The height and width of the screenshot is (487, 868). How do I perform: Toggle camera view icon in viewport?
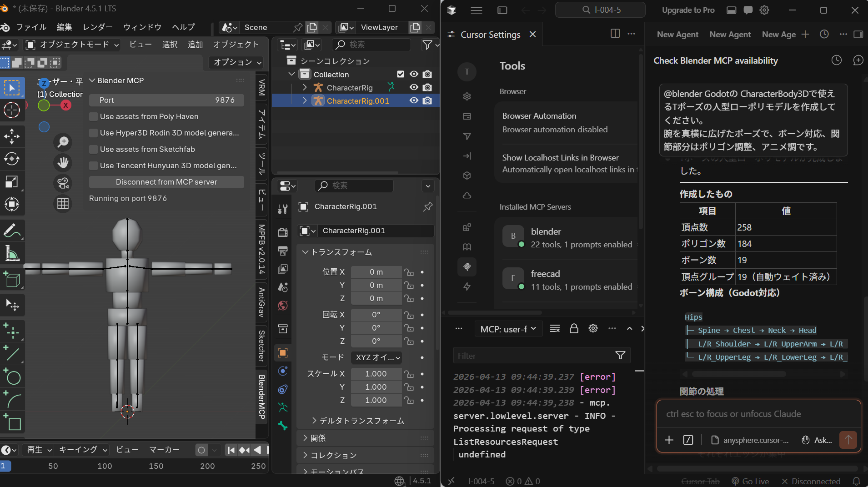coord(63,183)
